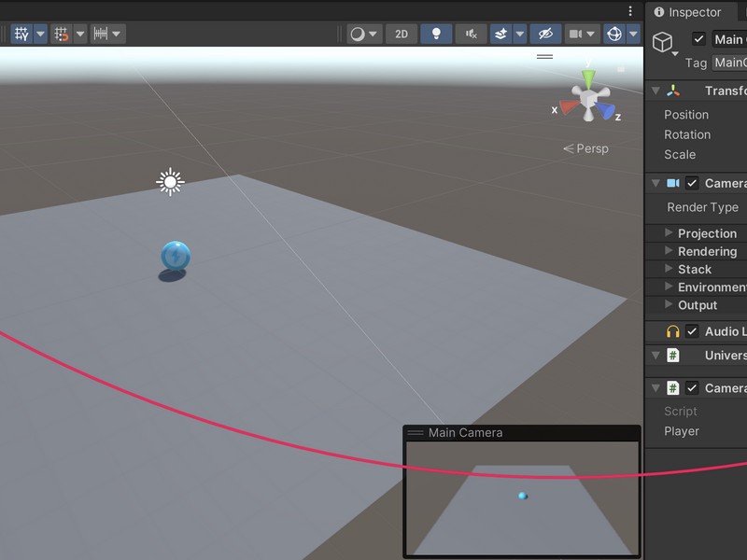
Task: Toggle the effects layers icon
Action: pyautogui.click(x=500, y=34)
